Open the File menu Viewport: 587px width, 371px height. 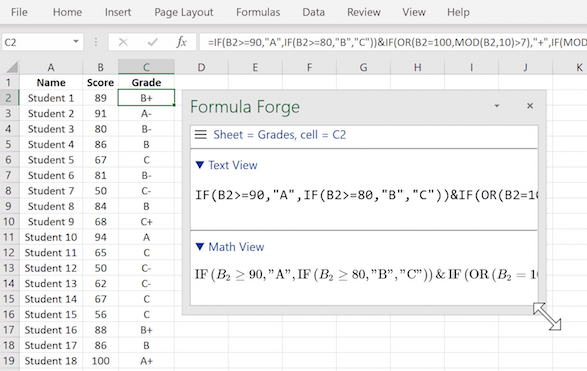tap(19, 12)
